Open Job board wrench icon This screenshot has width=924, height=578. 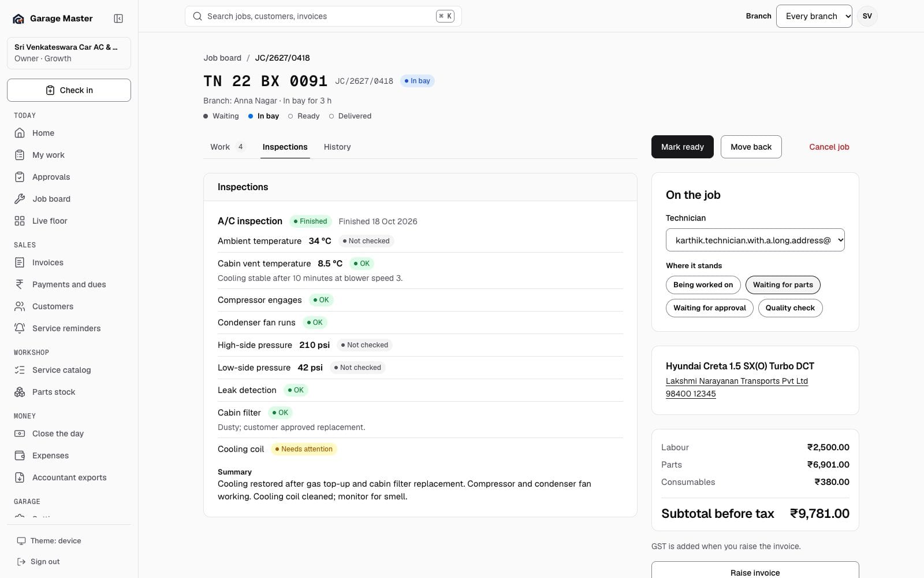point(20,199)
